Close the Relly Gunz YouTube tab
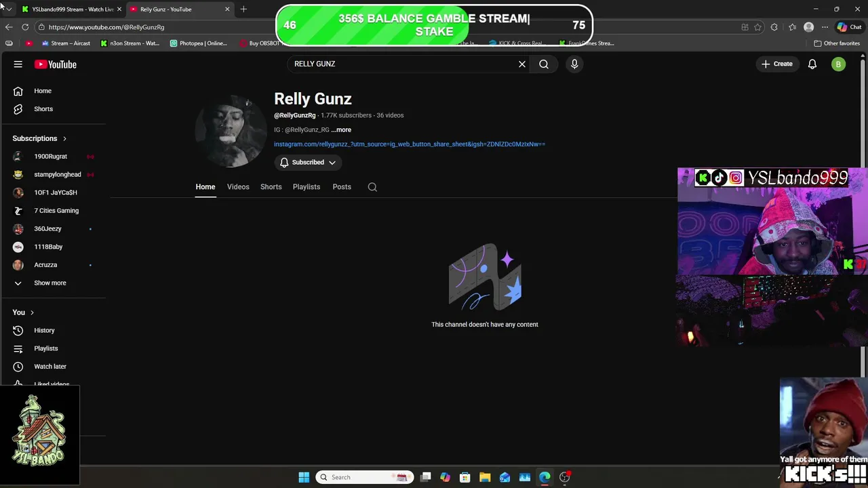The width and height of the screenshot is (868, 488). 227,9
